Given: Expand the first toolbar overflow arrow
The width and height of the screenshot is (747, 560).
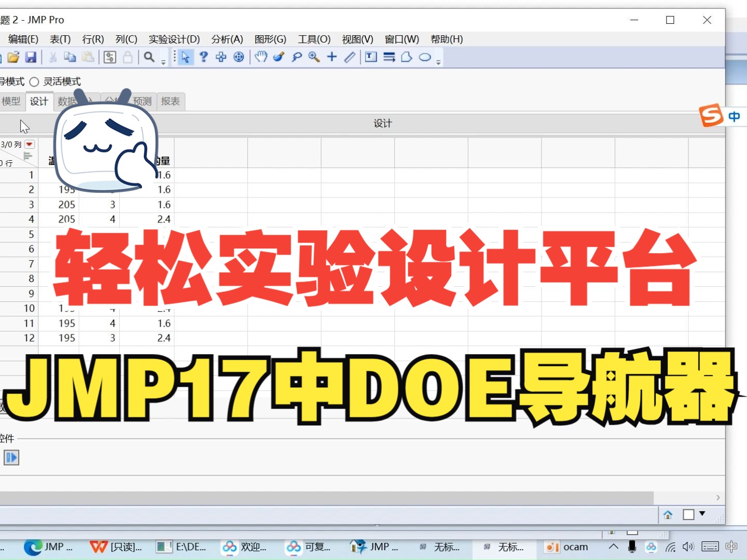Looking at the screenshot, I should pyautogui.click(x=163, y=62).
